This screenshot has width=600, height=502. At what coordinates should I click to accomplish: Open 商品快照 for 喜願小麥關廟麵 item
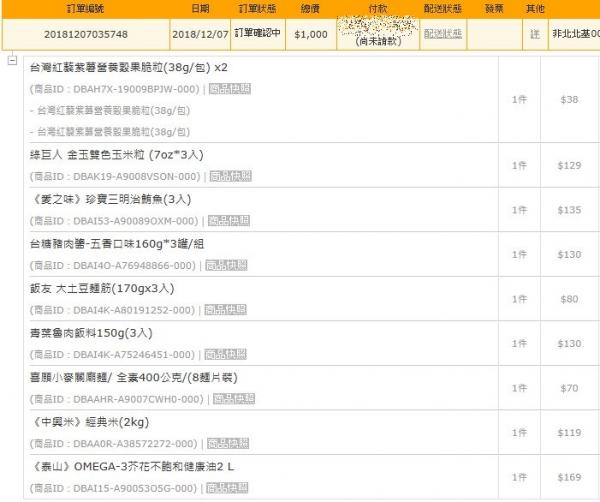(x=234, y=399)
